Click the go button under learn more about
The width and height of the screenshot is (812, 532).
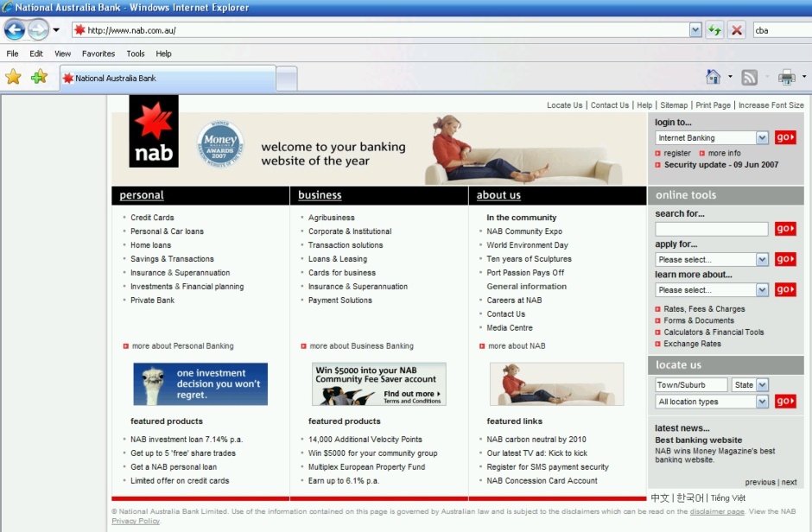click(785, 290)
